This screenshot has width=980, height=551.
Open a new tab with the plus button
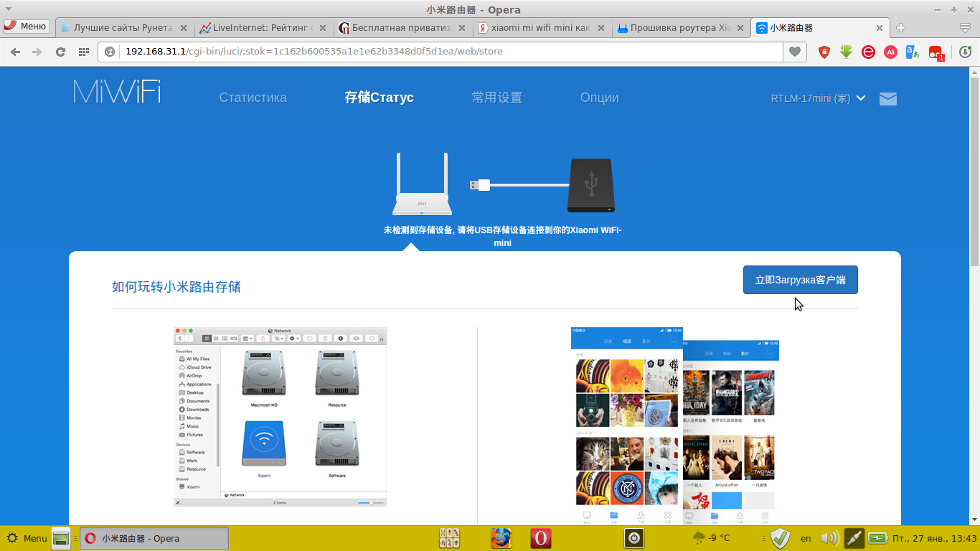tap(900, 28)
